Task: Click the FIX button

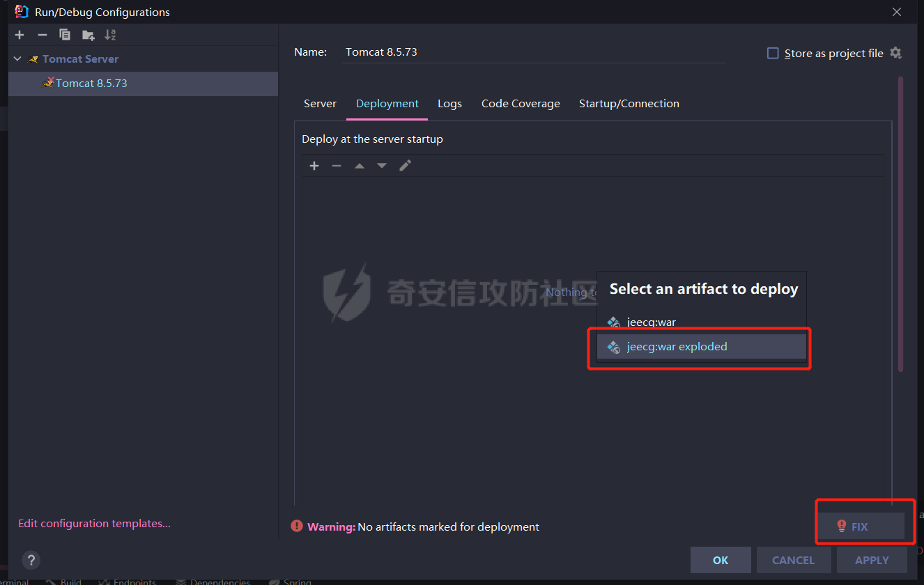Action: pyautogui.click(x=861, y=526)
